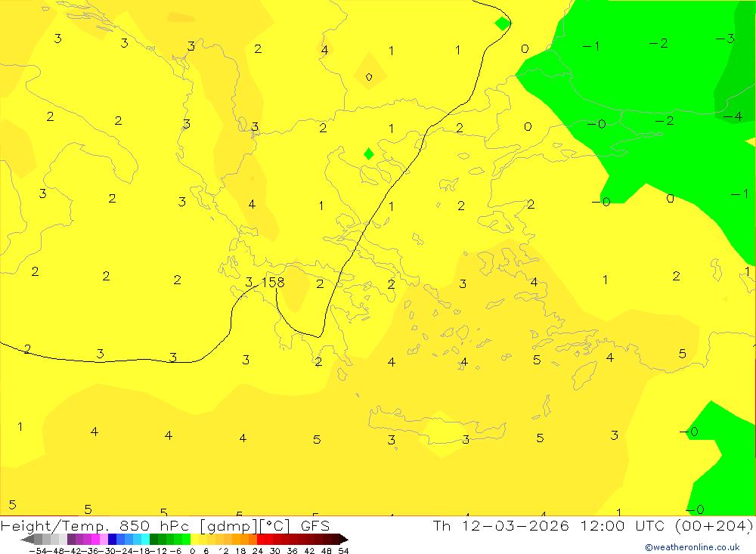Click the 850 hPa level text
Image resolution: width=756 pixels, height=554 pixels.
click(x=153, y=525)
